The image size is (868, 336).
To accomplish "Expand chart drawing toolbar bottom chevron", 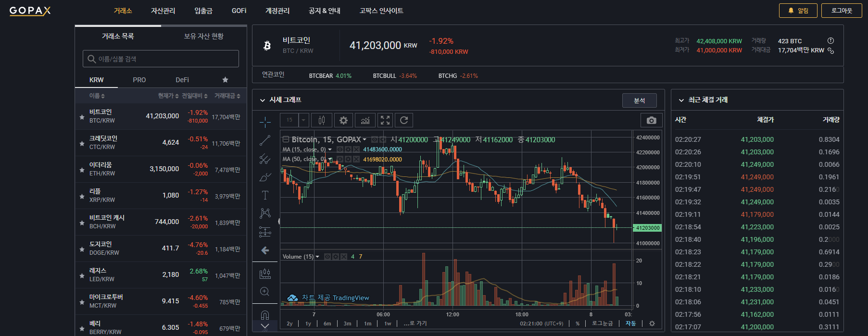I will [x=265, y=326].
